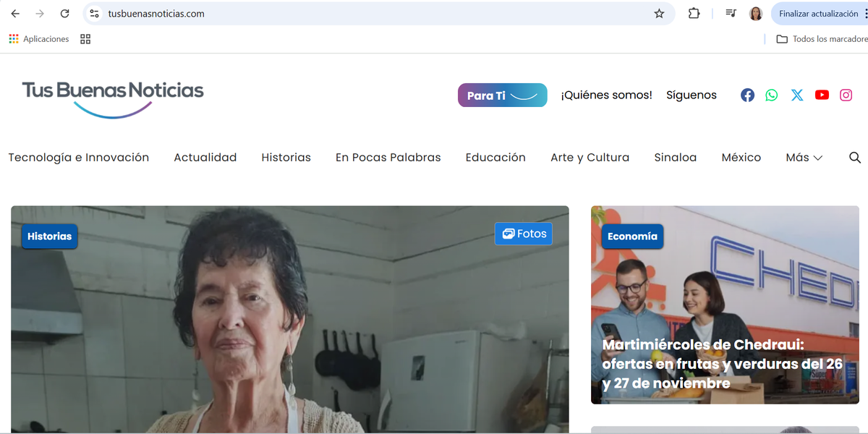This screenshot has height=434, width=868.
Task: View site information icon in address bar
Action: (x=94, y=14)
